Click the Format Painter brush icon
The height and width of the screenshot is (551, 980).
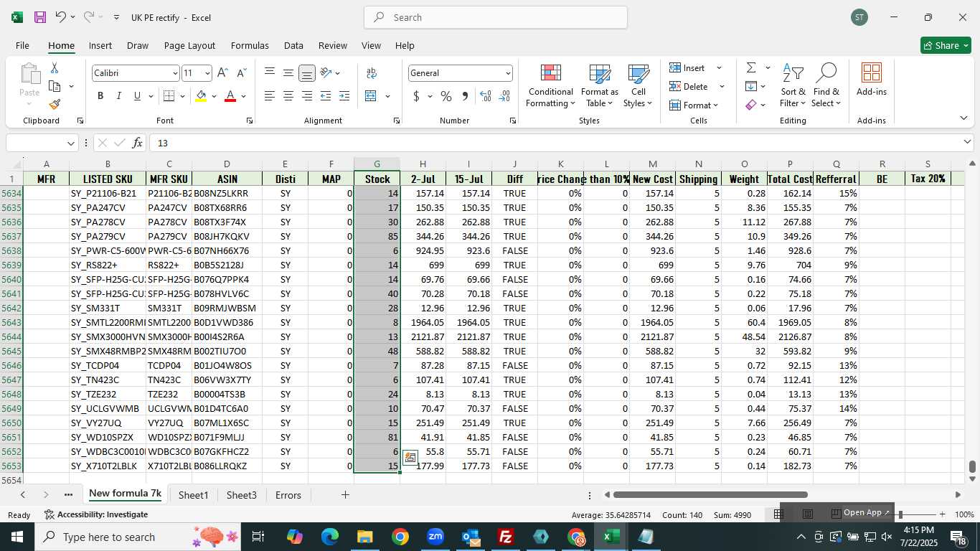pos(55,104)
